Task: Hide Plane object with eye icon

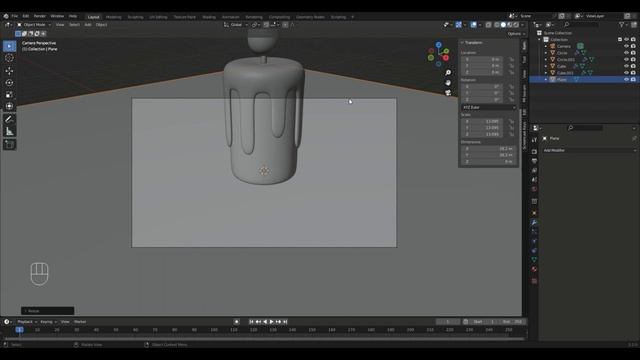Action: 626,80
